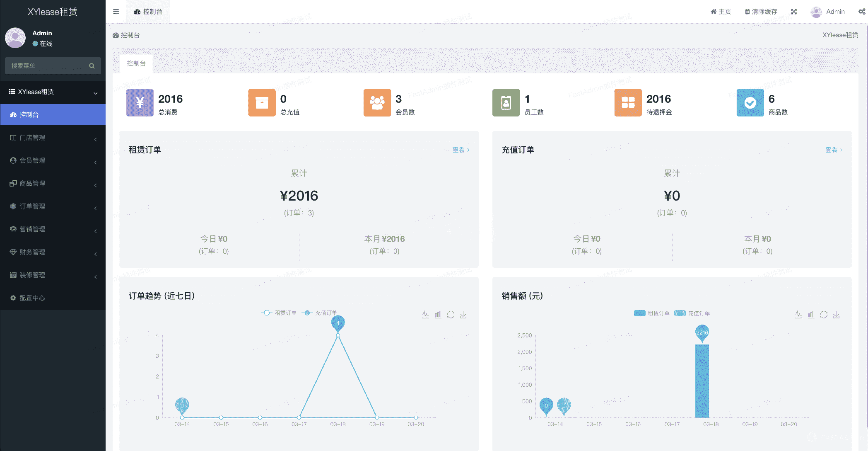The height and width of the screenshot is (451, 868).
Task: Toggle the sidebar with the hamburger icon
Action: click(x=116, y=12)
